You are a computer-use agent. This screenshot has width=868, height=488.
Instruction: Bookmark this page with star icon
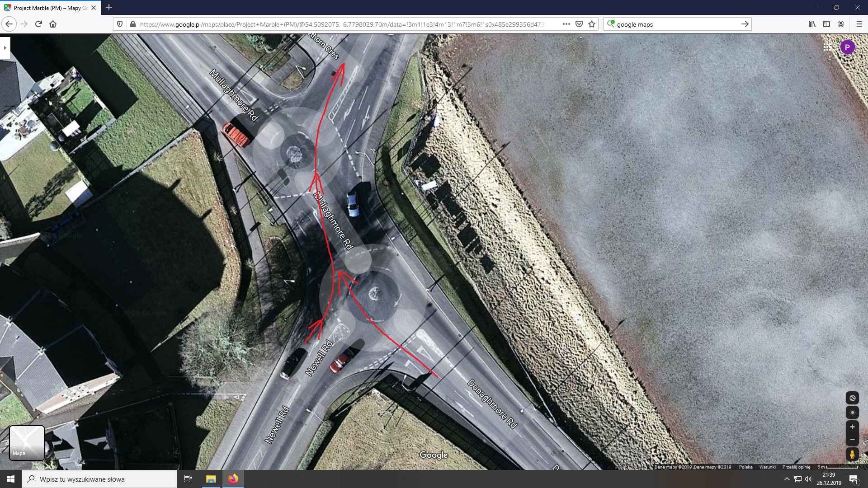click(592, 24)
